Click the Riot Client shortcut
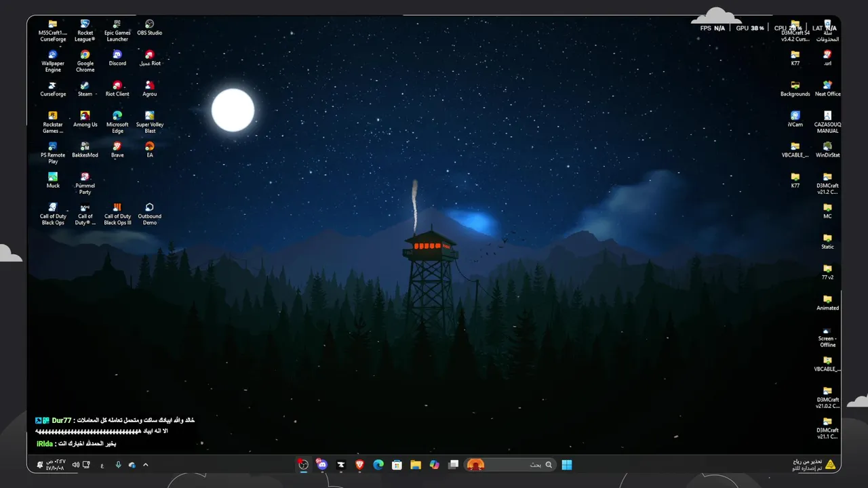 117,89
